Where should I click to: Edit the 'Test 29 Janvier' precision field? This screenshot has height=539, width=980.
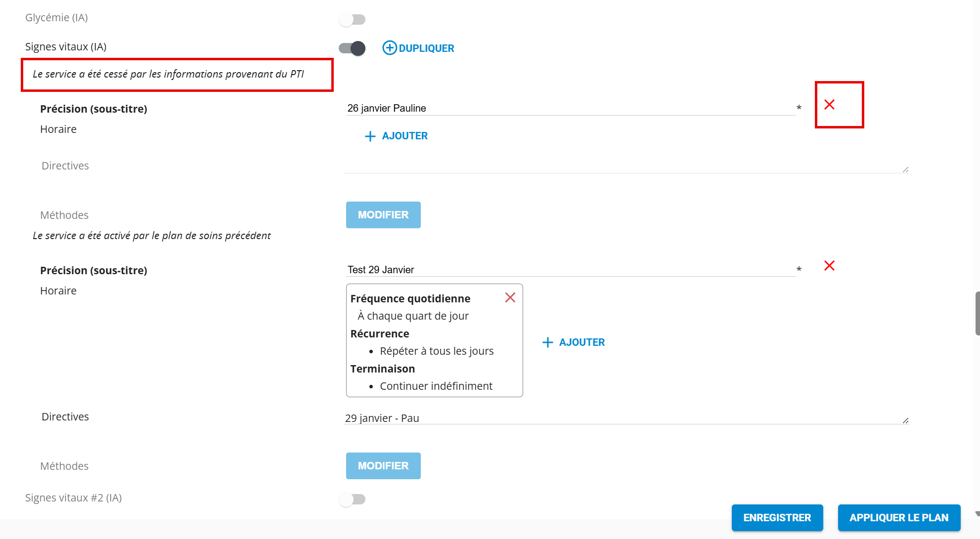[569, 270]
